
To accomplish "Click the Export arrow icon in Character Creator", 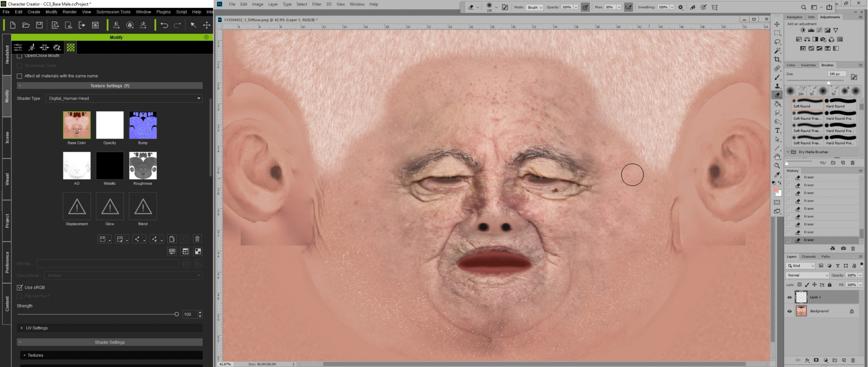I will pos(82,25).
